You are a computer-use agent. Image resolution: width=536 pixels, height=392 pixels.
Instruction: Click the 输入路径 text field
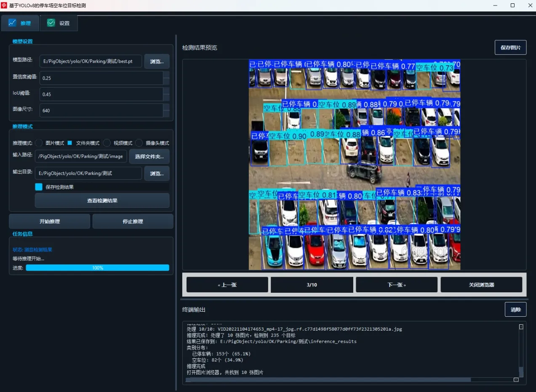click(x=80, y=156)
